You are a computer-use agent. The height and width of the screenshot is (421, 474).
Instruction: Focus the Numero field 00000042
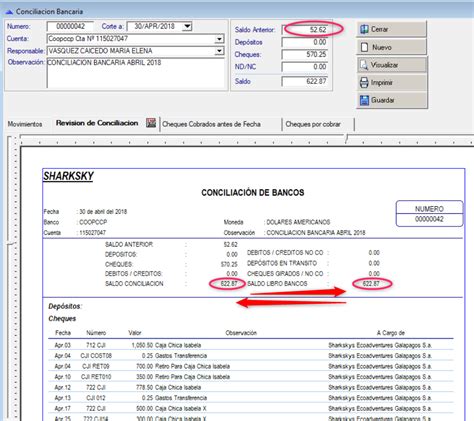tap(70, 26)
